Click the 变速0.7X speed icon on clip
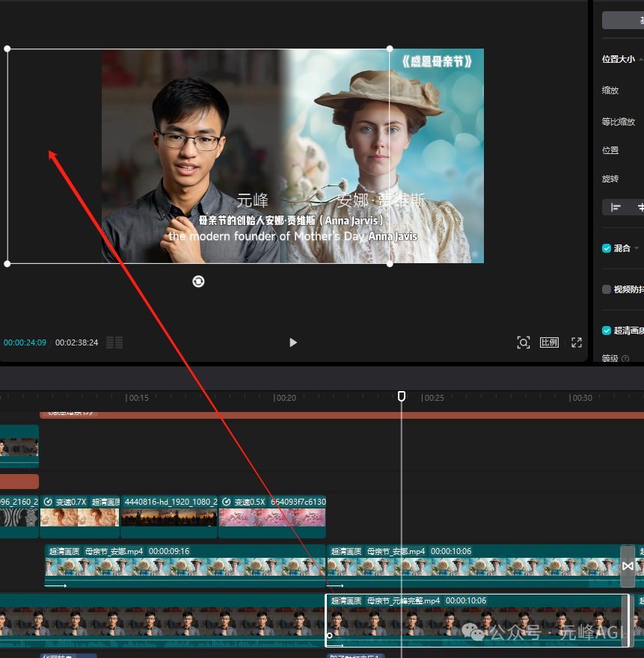Viewport: 644px width, 658px height. click(48, 502)
